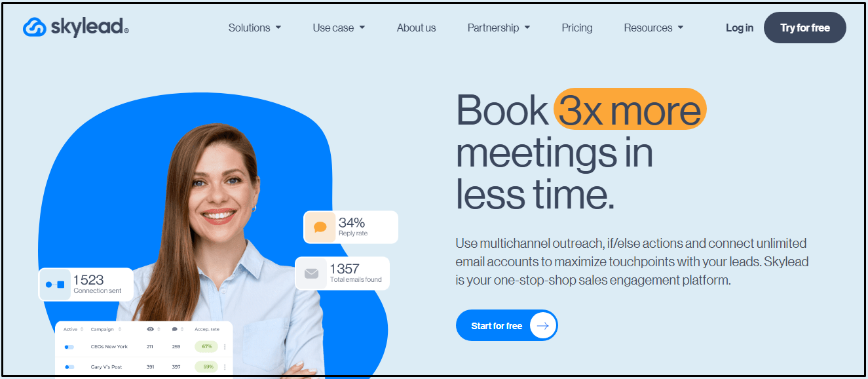The width and height of the screenshot is (868, 379).
Task: Expand the Partnership dropdown menu
Action: [499, 28]
